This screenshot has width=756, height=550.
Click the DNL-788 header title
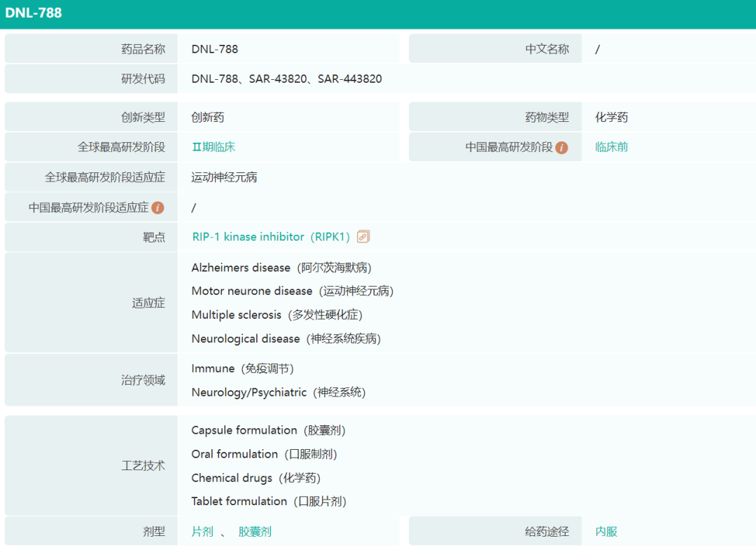click(34, 13)
